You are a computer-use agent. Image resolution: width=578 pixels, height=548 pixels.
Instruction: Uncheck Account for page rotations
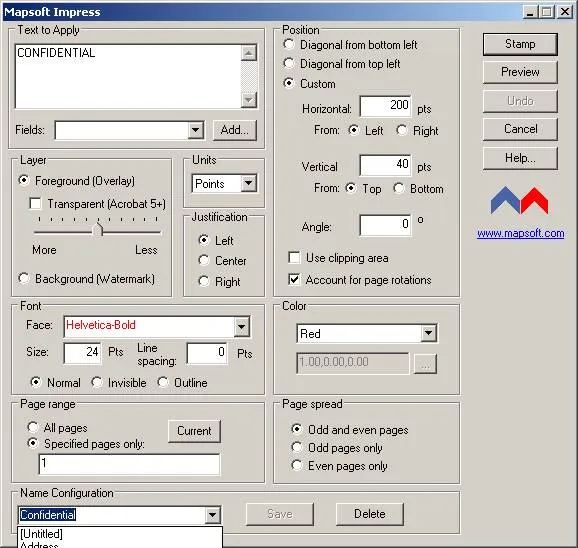pyautogui.click(x=294, y=280)
